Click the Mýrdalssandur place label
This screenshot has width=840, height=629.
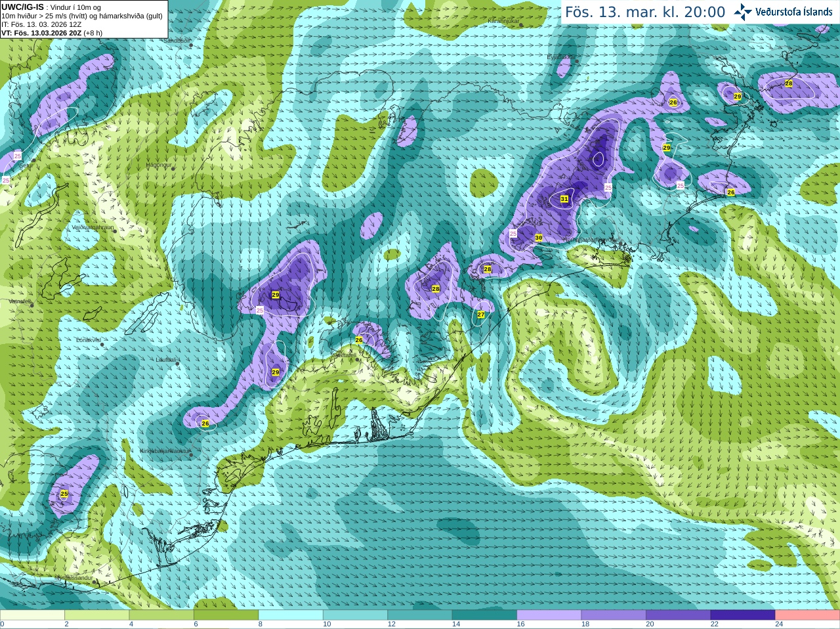pyautogui.click(x=73, y=578)
